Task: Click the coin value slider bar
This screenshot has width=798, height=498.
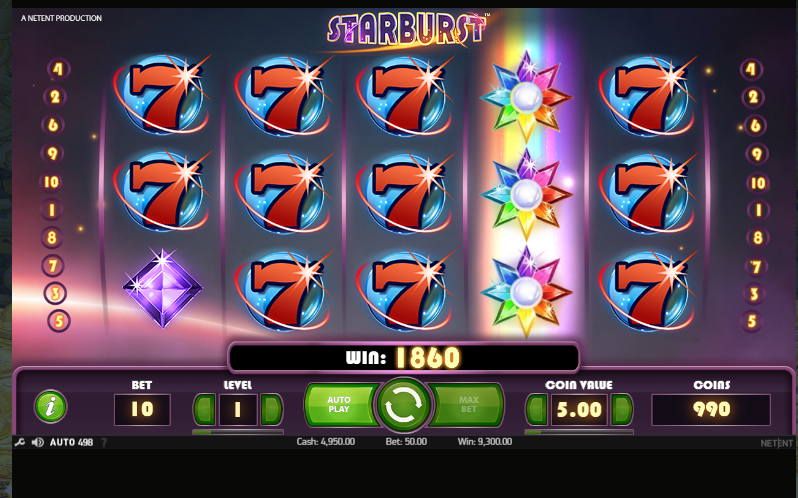Action: (579, 432)
